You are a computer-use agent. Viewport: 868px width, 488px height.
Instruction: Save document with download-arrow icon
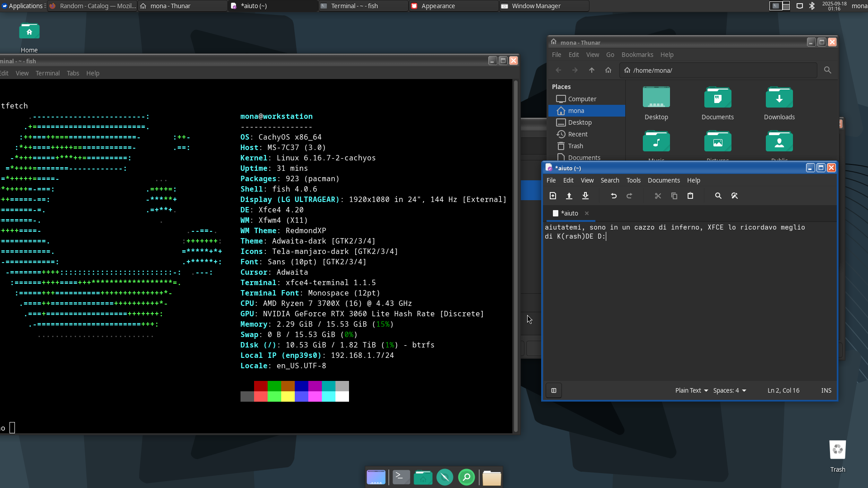click(x=585, y=196)
